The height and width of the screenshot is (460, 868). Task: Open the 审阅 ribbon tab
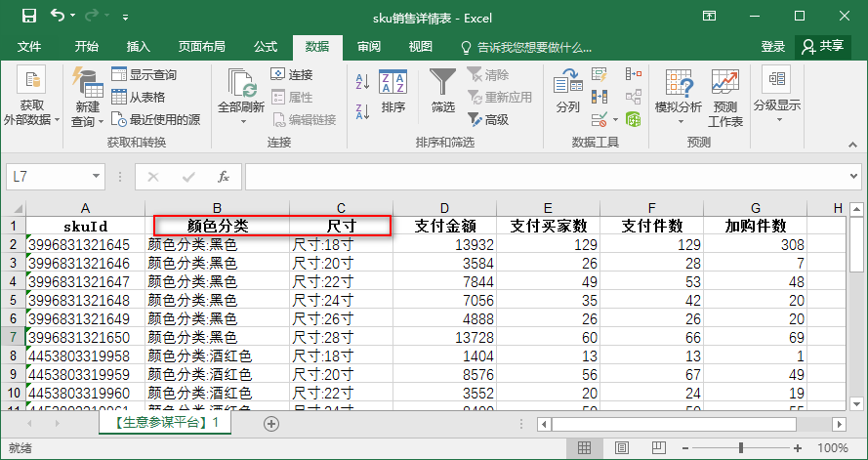[369, 47]
